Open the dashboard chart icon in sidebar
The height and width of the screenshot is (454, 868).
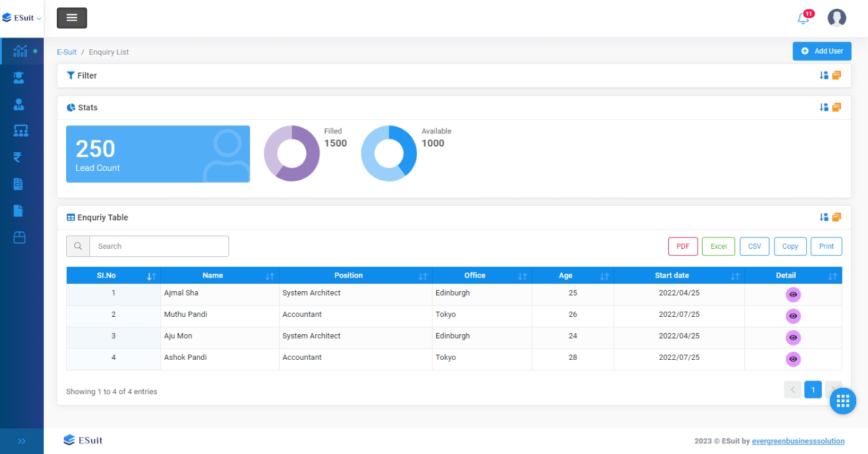pos(20,51)
